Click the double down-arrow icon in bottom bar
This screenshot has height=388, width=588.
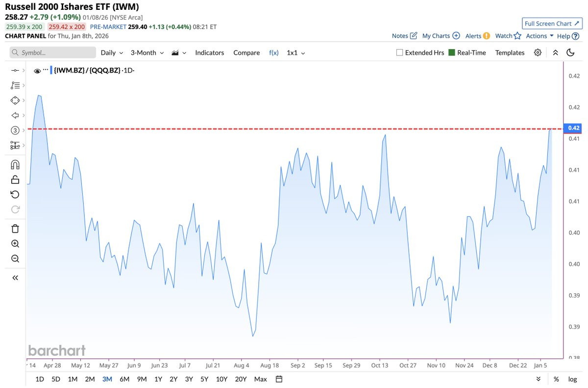[x=539, y=379]
